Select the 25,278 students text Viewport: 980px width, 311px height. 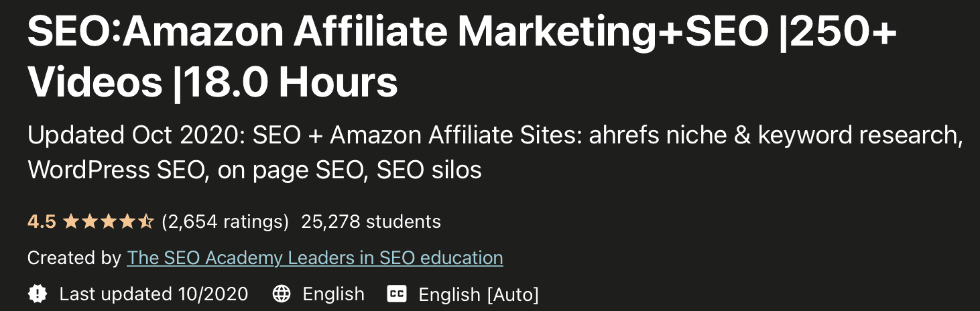coord(371,222)
